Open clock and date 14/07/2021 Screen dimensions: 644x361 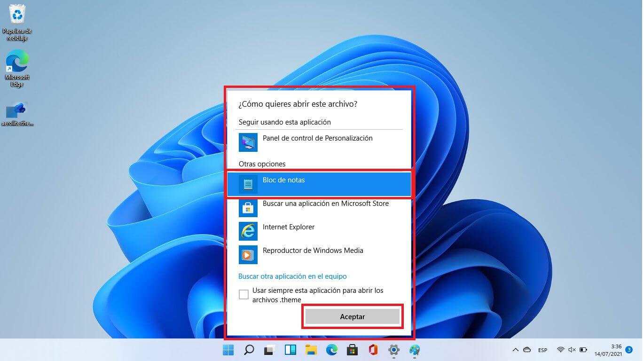click(608, 350)
